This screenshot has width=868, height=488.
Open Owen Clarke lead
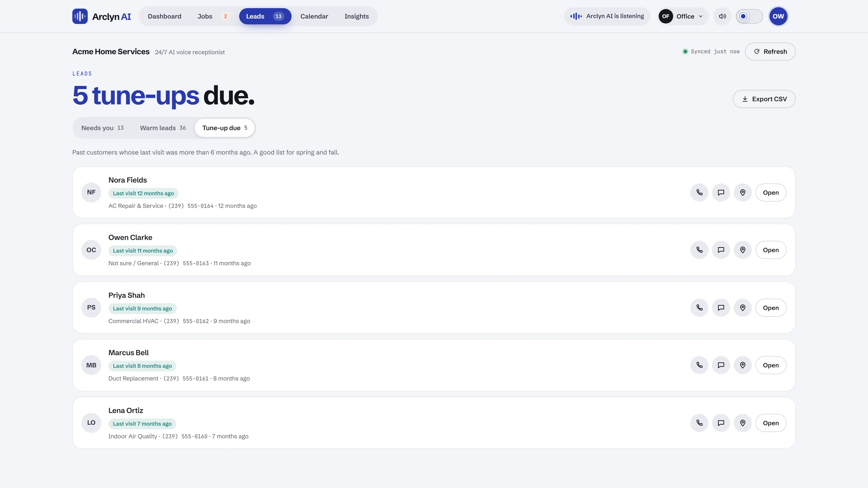point(771,250)
